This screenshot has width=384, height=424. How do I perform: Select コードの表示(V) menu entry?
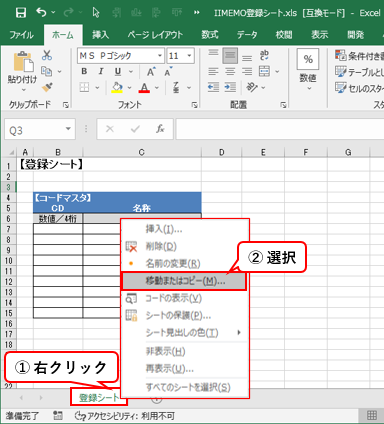tap(185, 298)
